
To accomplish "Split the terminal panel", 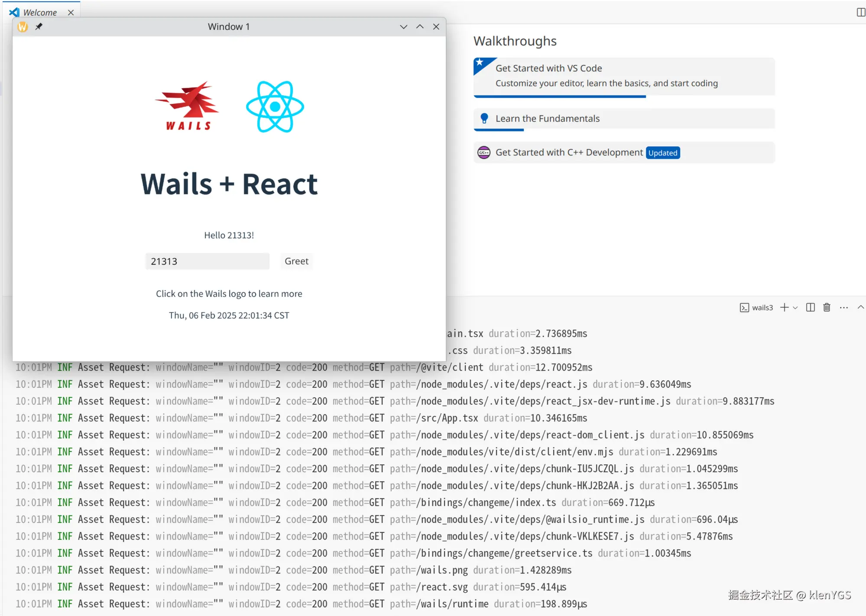I will tap(810, 308).
